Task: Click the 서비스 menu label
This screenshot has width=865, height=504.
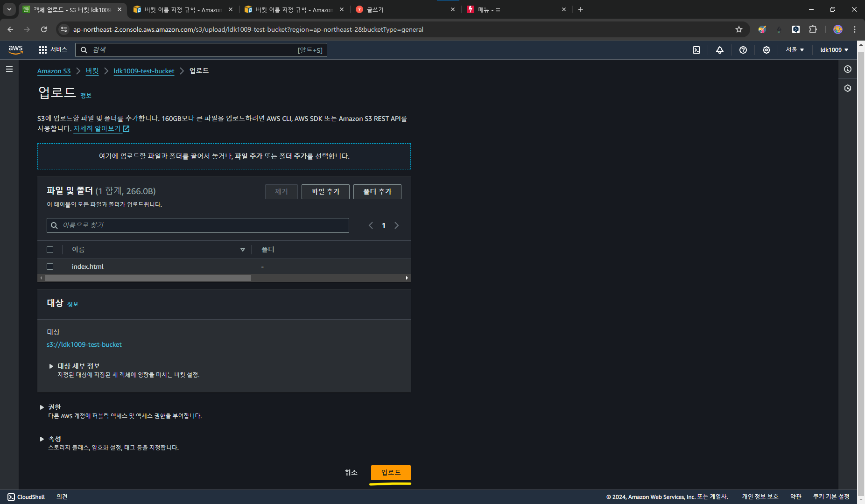Action: pyautogui.click(x=59, y=50)
